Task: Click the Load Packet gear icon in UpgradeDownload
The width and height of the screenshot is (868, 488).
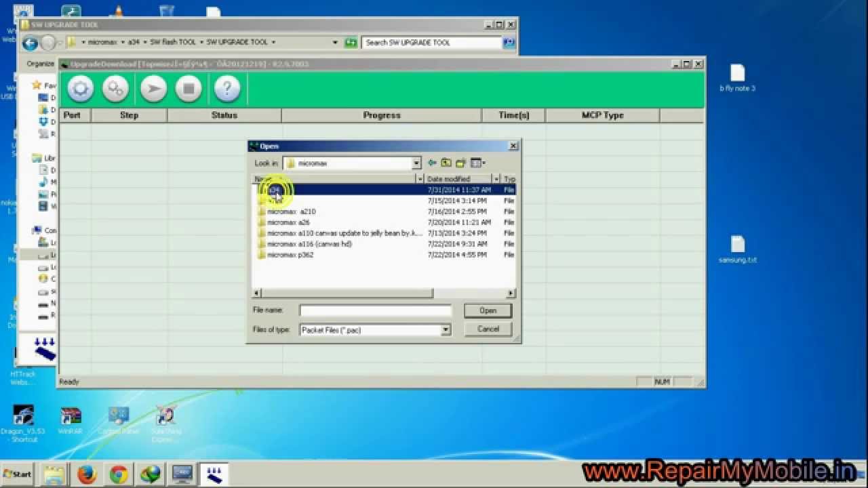Action: click(80, 89)
